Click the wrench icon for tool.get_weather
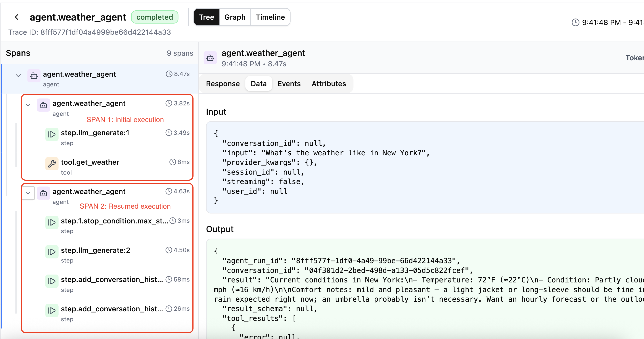 tap(52, 164)
